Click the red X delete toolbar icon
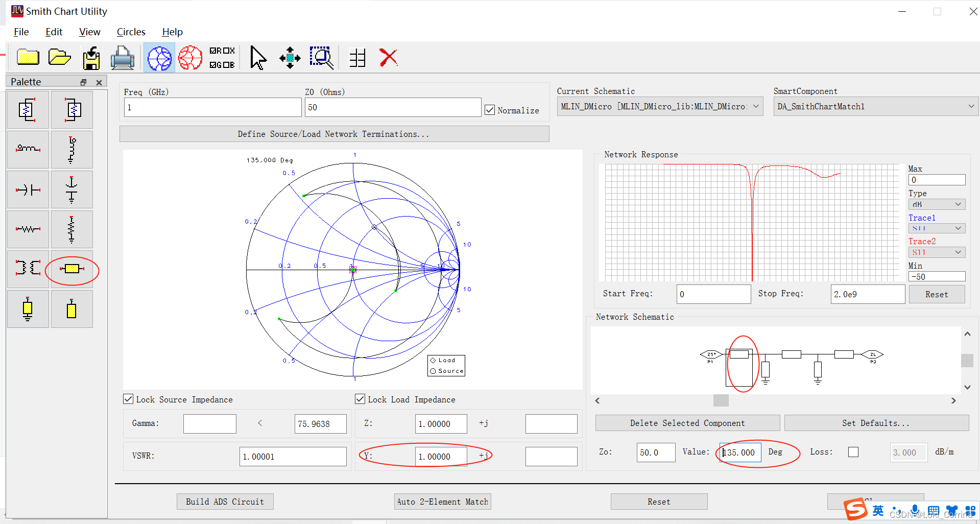980x524 pixels. pos(389,57)
